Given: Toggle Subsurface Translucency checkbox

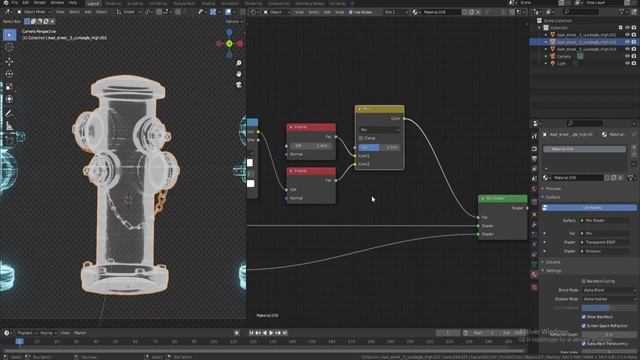Looking at the screenshot, I should coord(584,344).
